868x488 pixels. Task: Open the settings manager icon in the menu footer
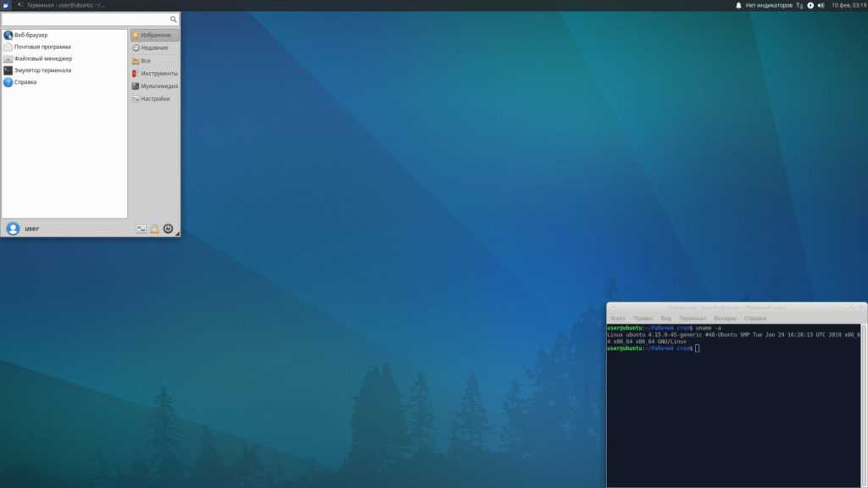(142, 229)
